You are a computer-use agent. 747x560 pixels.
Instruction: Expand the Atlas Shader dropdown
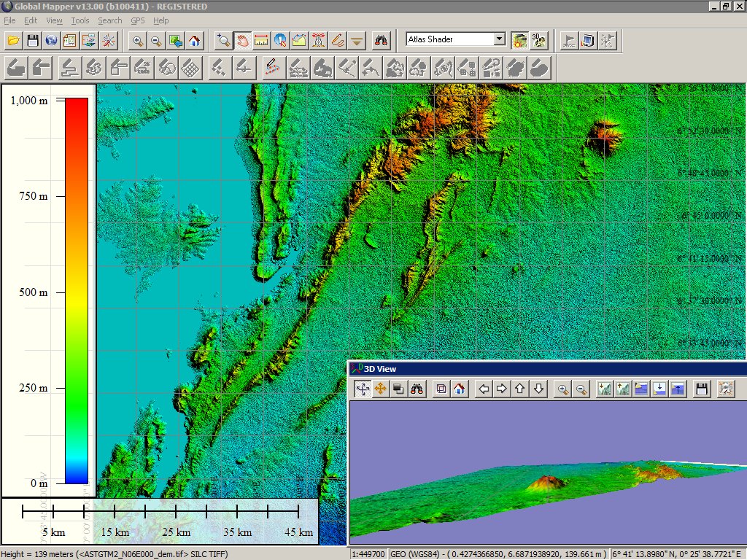[499, 39]
